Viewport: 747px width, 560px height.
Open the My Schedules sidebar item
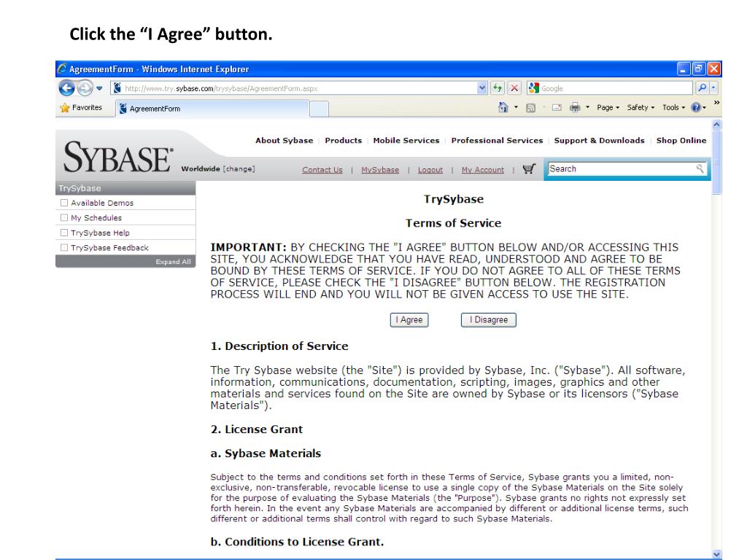[x=96, y=217]
